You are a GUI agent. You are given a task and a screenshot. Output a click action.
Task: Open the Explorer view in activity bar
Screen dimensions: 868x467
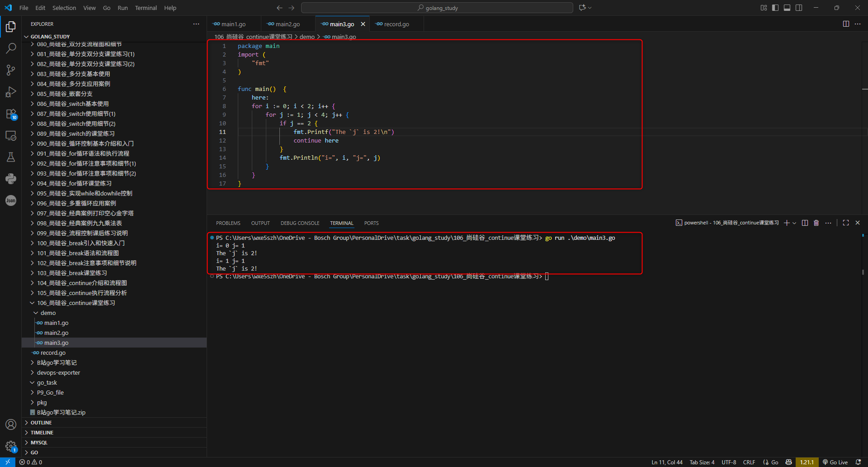(x=11, y=27)
